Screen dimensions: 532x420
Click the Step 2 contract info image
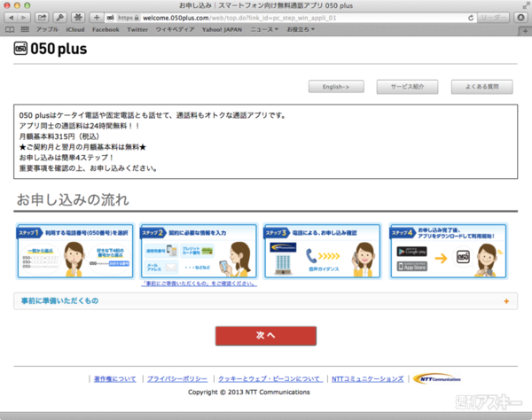click(199, 251)
